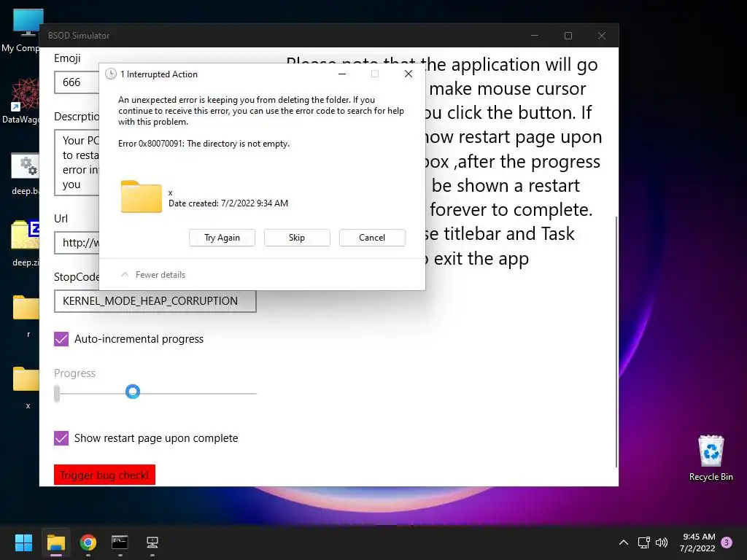This screenshot has width=747, height=560.
Task: Cancel the folder deletion dialog
Action: [372, 238]
